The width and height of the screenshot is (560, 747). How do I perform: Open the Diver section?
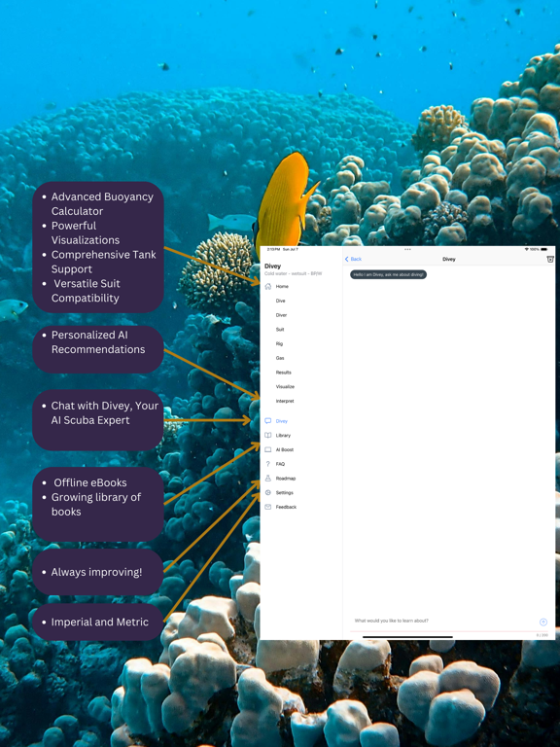click(x=281, y=315)
